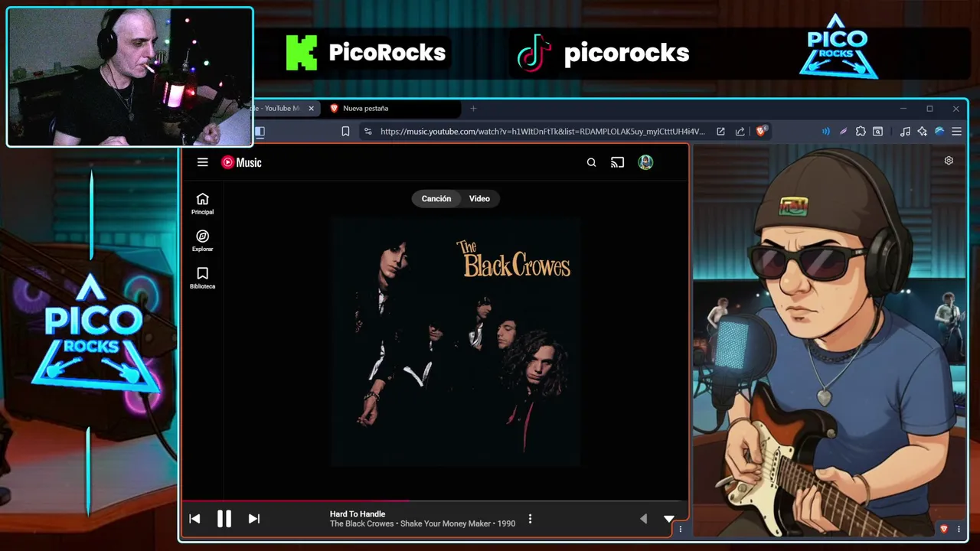Screen dimensions: 980x551
Task: Click the YouTube Music logo
Action: click(241, 162)
